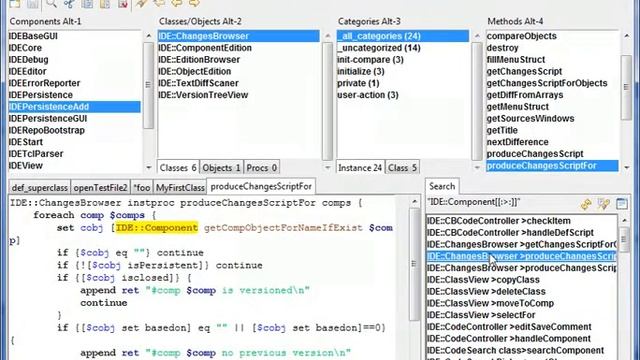
Task: Select IDE::ComponentEdition class
Action: pyautogui.click(x=239, y=48)
